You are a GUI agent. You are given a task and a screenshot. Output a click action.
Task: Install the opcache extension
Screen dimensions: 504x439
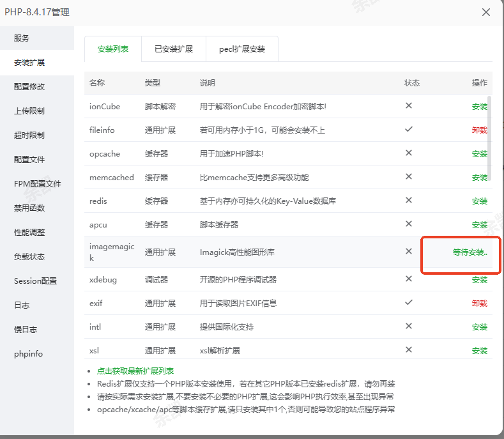coord(479,154)
